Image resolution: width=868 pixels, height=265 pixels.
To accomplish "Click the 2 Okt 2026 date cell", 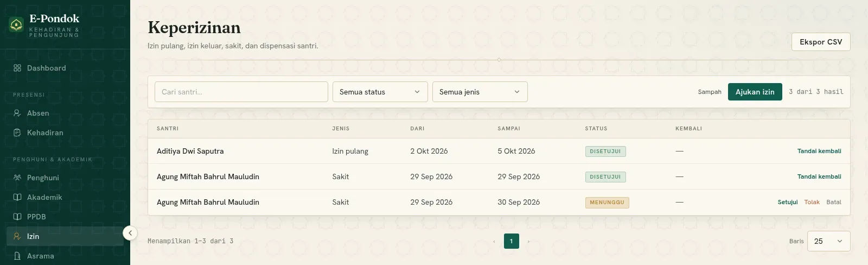I will coord(429,151).
